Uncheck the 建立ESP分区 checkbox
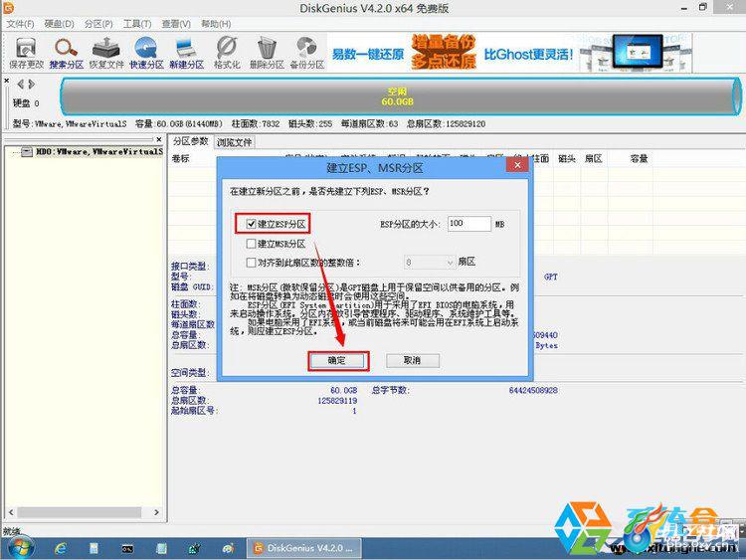Viewport: 746px width, 560px height. pos(252,224)
